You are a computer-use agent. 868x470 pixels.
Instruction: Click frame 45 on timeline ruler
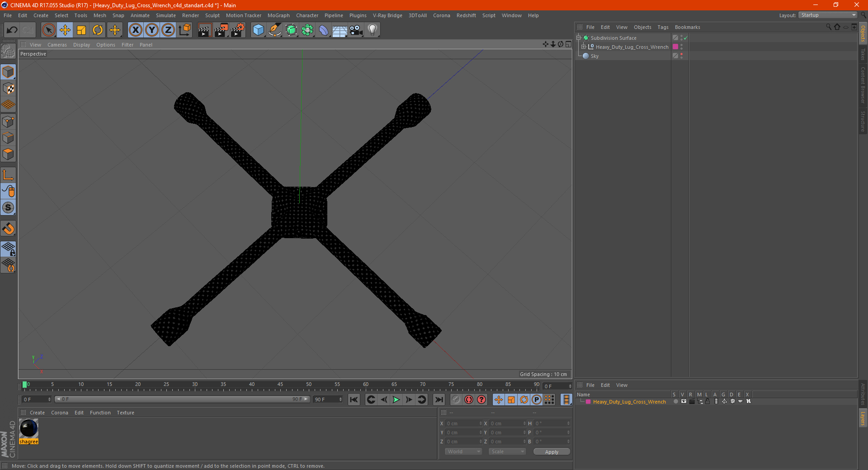pos(280,385)
